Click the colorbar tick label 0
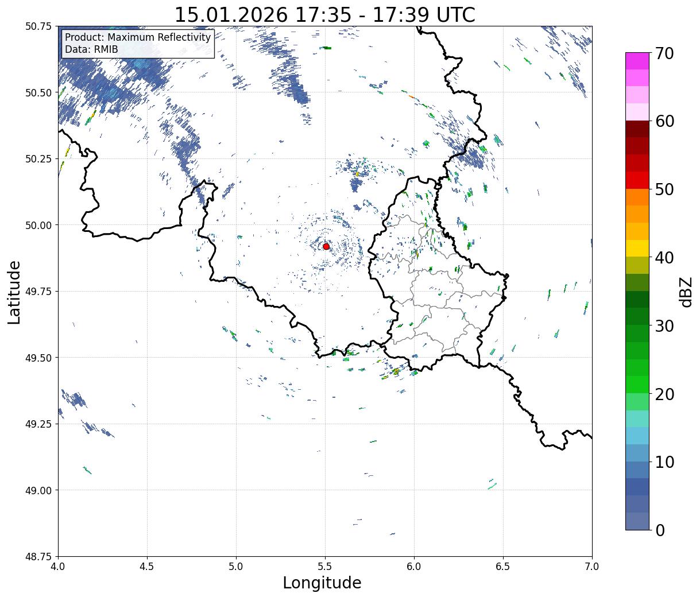Screen dimensions: 700x597 [x=660, y=530]
